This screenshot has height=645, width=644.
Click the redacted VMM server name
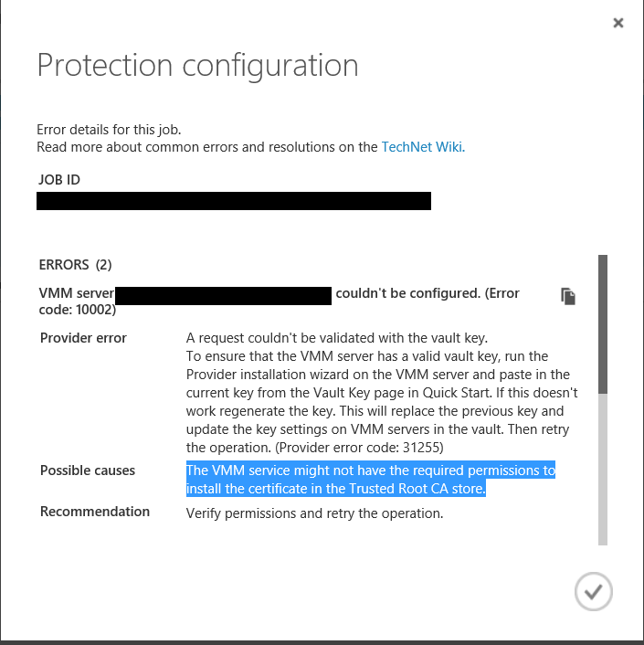(224, 294)
